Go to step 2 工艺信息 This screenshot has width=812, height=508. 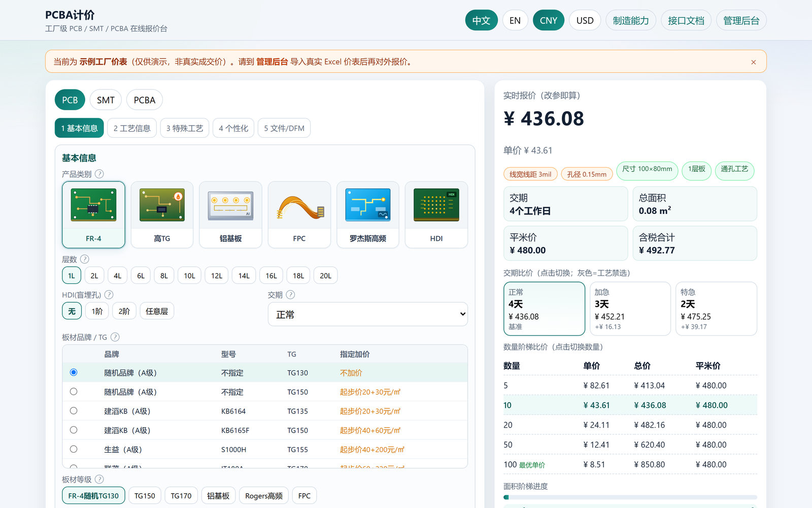coord(132,128)
